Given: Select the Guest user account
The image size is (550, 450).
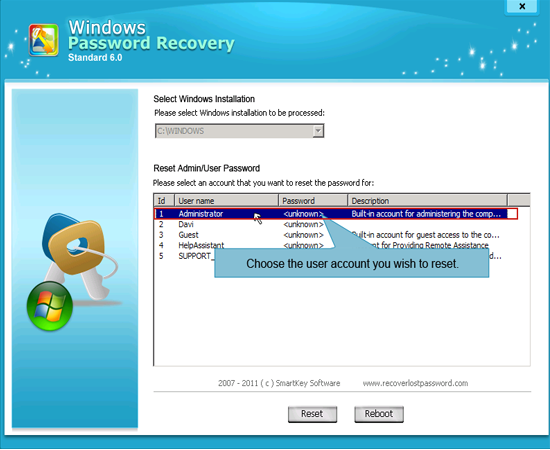Looking at the screenshot, I should pyautogui.click(x=188, y=235).
